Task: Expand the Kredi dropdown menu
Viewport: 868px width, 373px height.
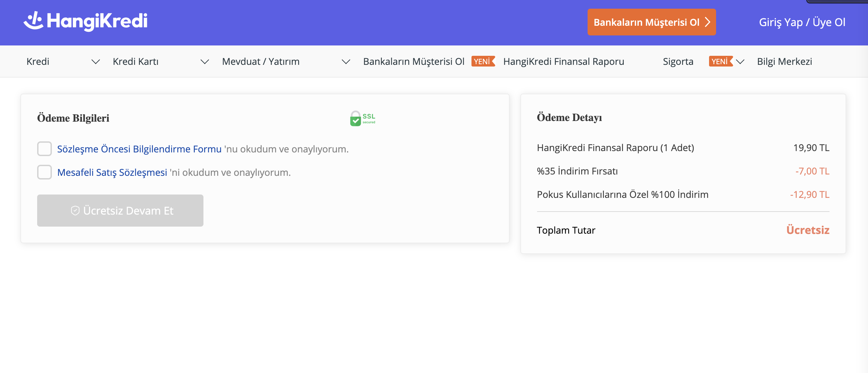Action: point(96,61)
